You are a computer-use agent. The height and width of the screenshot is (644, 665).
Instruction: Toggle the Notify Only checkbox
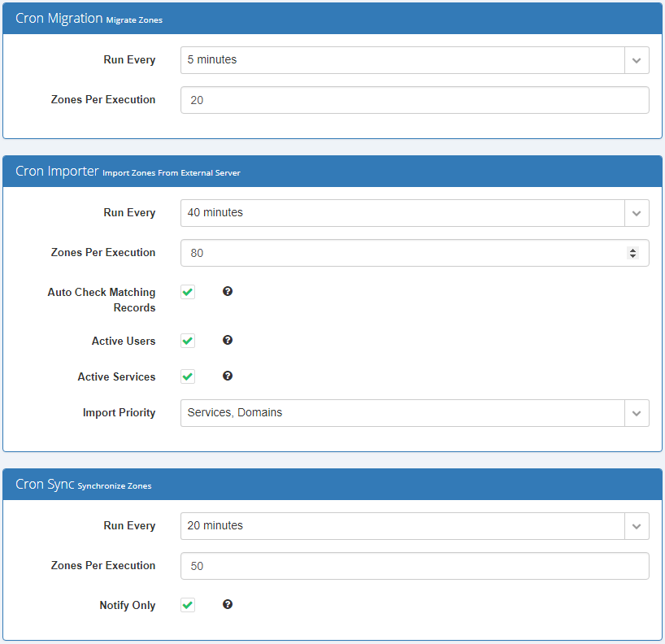click(188, 605)
